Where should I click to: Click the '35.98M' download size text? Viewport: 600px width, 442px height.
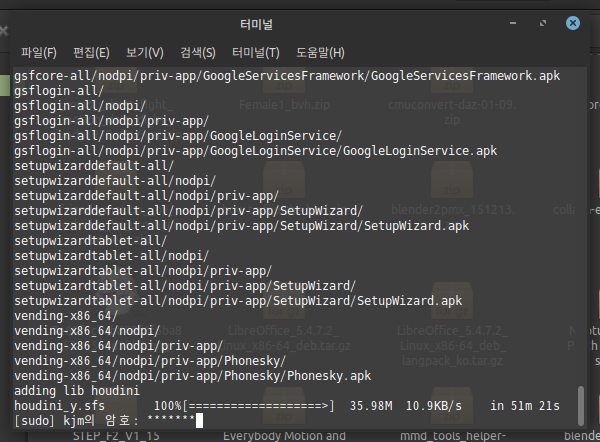click(x=371, y=406)
